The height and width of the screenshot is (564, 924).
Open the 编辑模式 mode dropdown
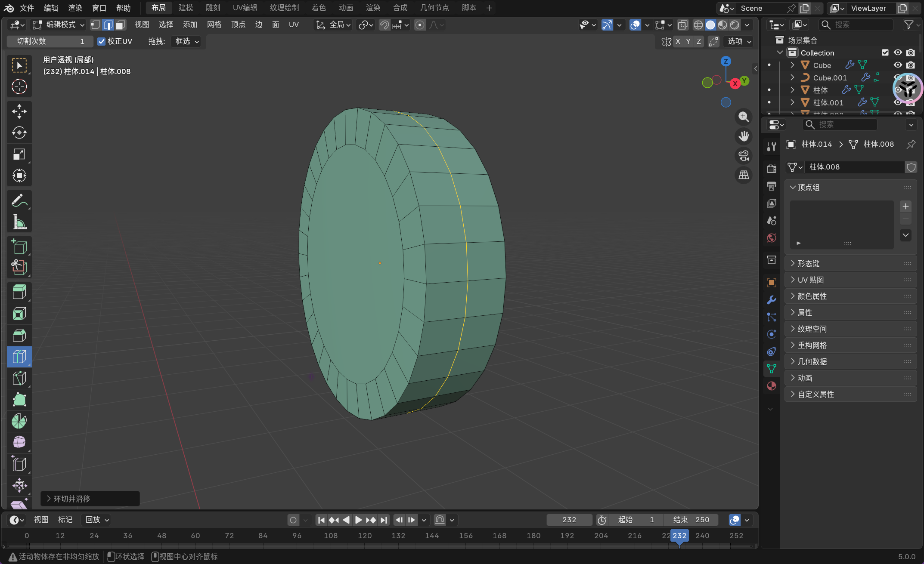(59, 25)
